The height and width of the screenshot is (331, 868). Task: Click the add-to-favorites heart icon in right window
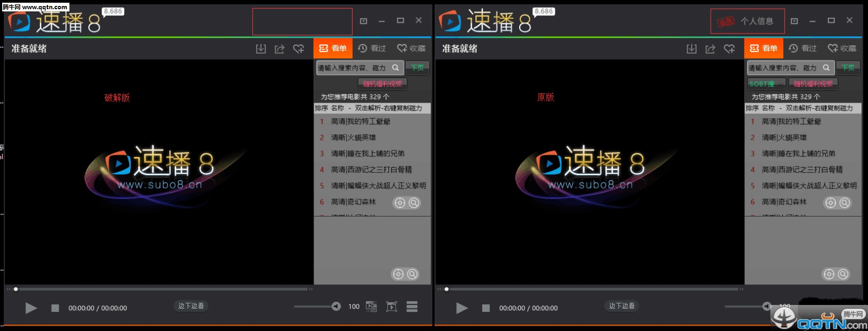click(x=729, y=49)
